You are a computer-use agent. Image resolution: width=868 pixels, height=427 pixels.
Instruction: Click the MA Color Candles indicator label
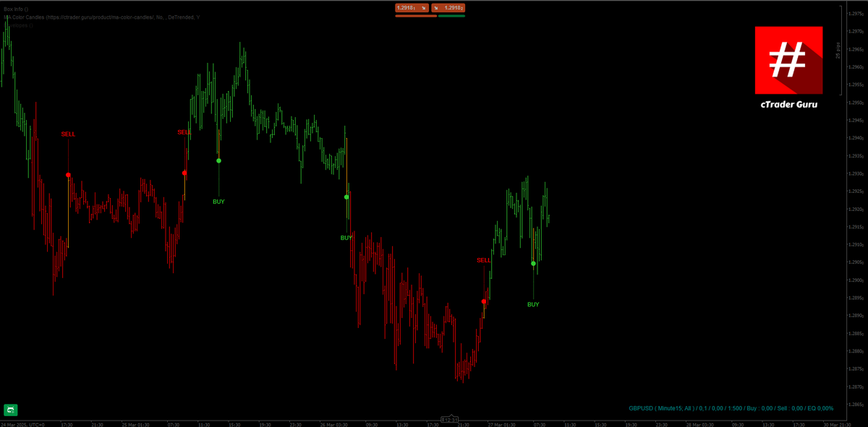(x=102, y=17)
